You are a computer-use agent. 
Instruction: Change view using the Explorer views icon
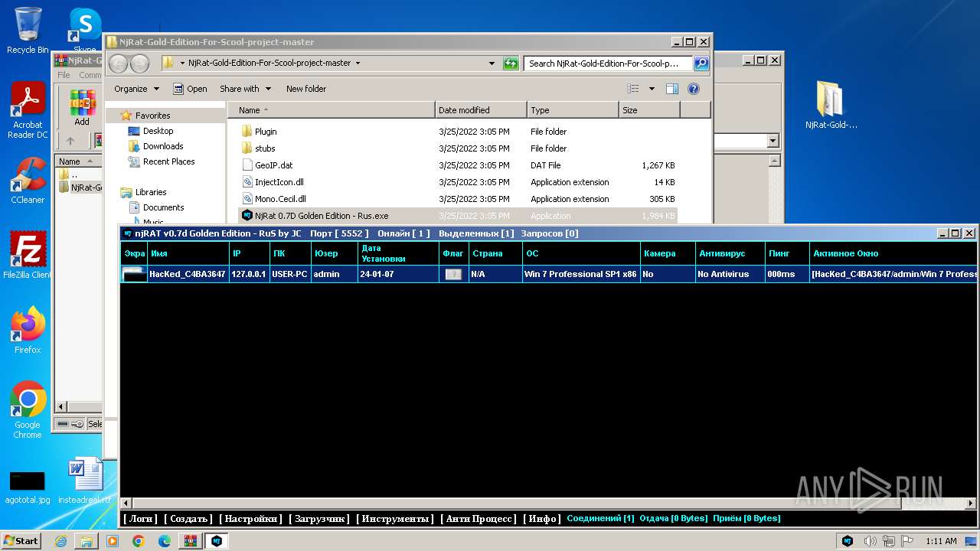click(x=633, y=89)
